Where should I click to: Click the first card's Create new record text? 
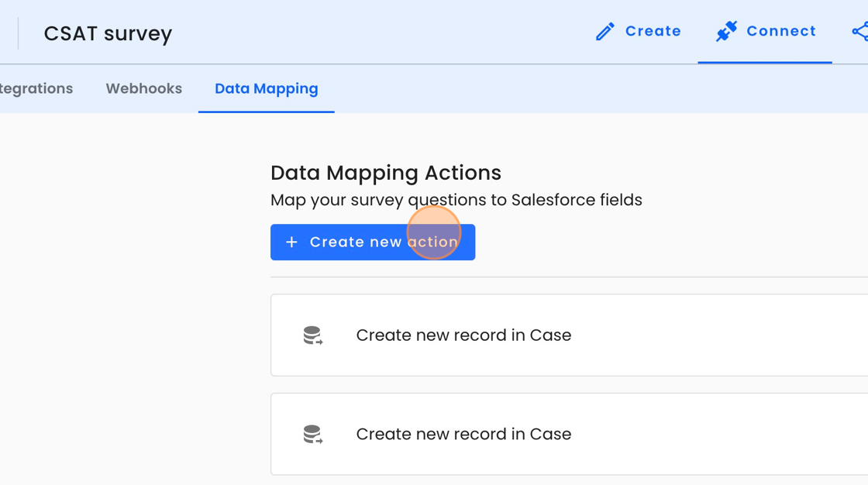(x=463, y=335)
